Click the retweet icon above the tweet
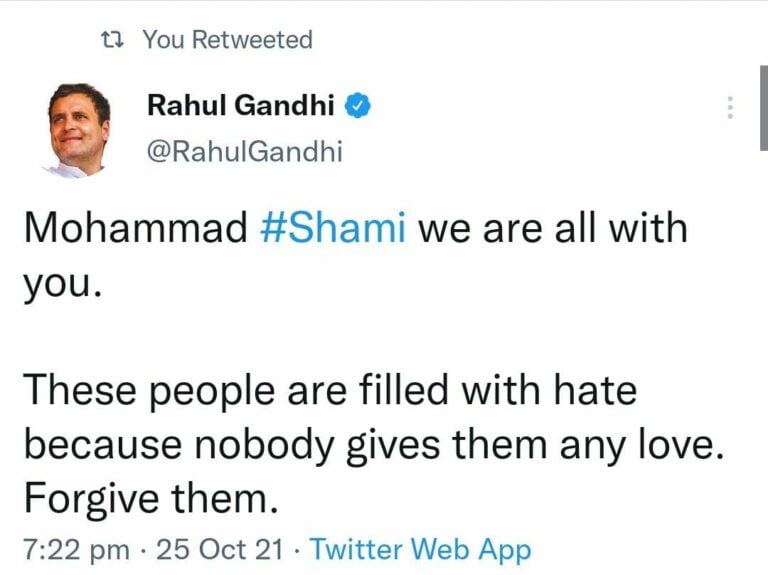768x575 pixels. point(115,41)
